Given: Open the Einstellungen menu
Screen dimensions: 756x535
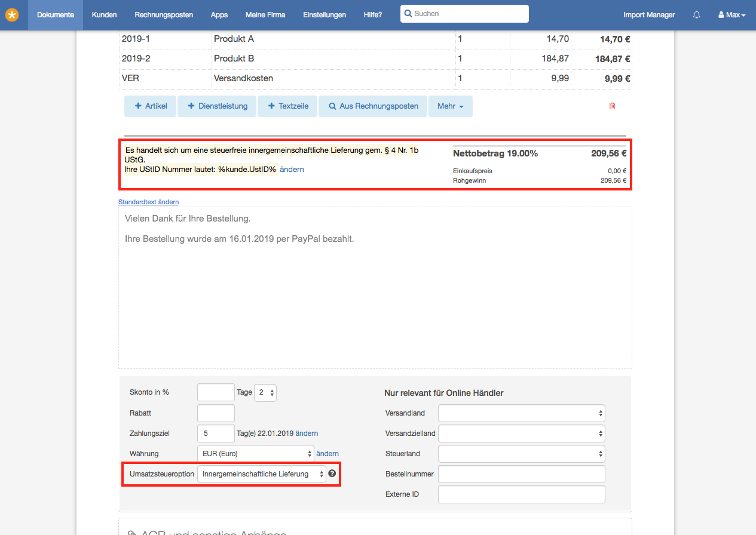Looking at the screenshot, I should coord(325,15).
